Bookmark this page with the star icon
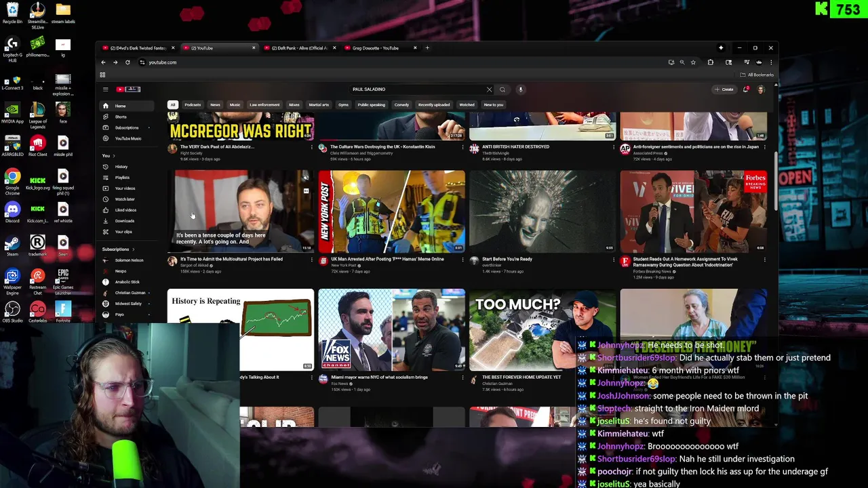Viewport: 868px width, 488px height. (x=693, y=62)
